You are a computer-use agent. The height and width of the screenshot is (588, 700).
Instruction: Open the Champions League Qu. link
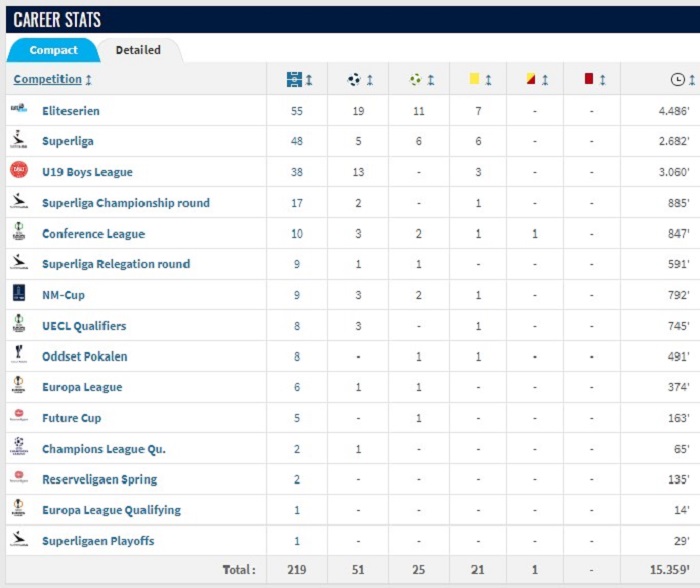point(104,449)
